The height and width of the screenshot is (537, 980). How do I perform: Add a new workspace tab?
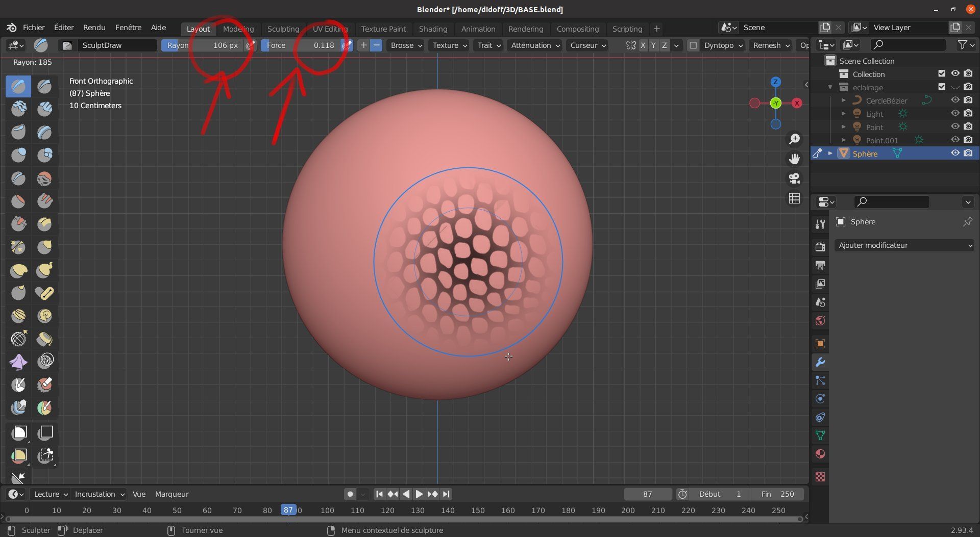(657, 29)
